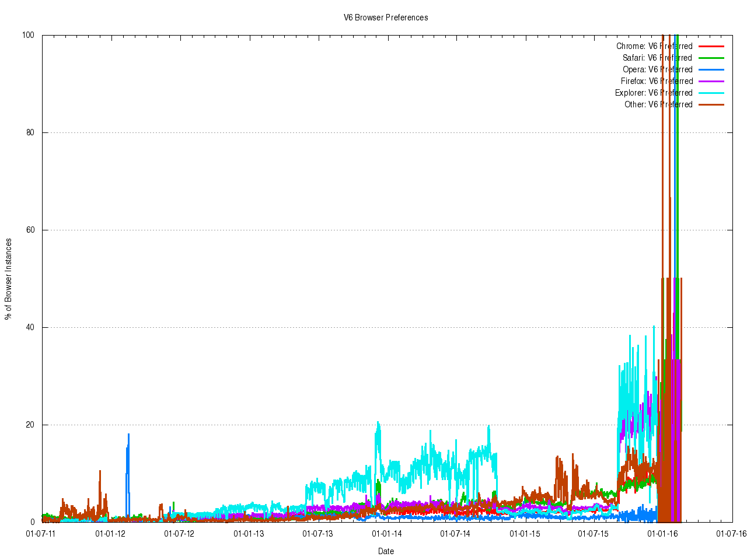
Task: Click the '% of Browser Instances' axis label
Action: tap(8, 279)
